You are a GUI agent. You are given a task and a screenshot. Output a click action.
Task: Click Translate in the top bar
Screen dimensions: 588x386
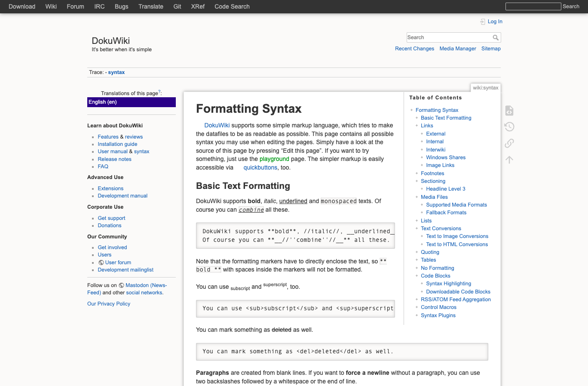pos(151,6)
